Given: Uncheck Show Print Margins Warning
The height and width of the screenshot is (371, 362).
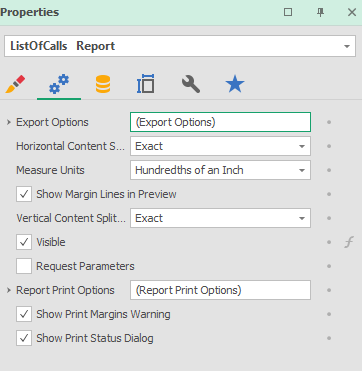Looking at the screenshot, I should pyautogui.click(x=24, y=314).
